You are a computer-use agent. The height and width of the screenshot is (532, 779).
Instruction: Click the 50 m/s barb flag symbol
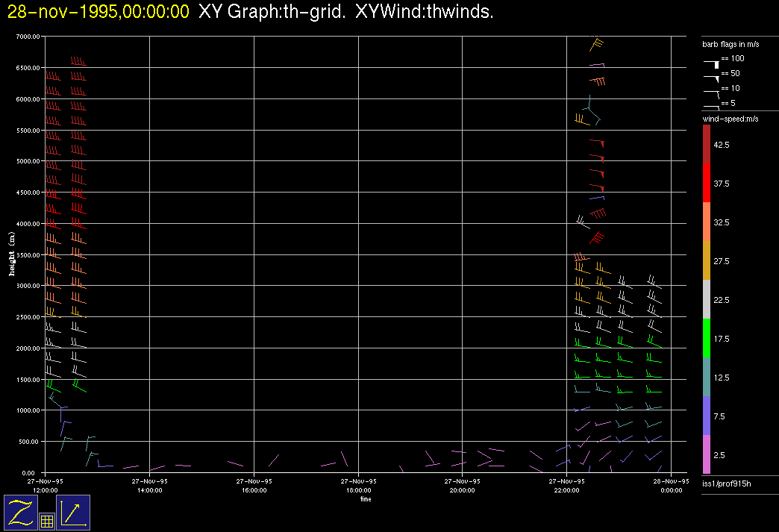pyautogui.click(x=712, y=78)
